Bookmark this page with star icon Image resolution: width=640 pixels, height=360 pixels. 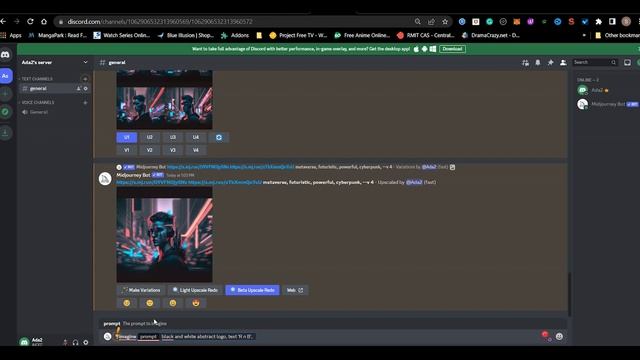point(445,21)
